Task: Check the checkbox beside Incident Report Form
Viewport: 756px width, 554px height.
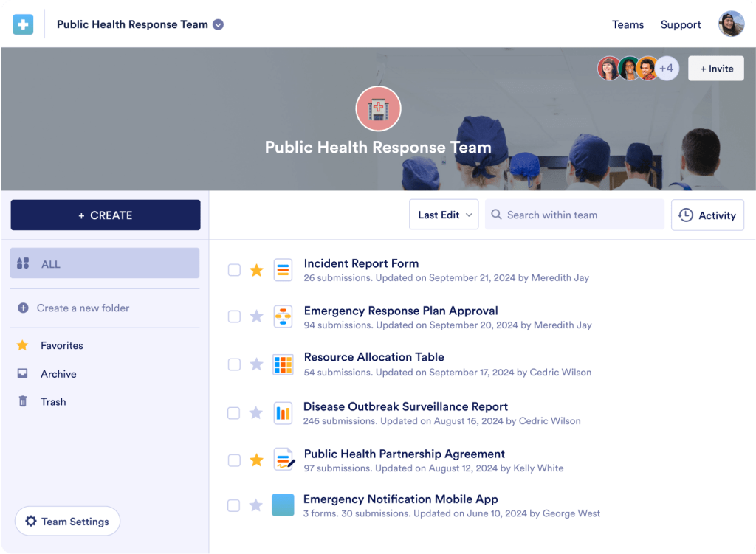Action: click(234, 270)
